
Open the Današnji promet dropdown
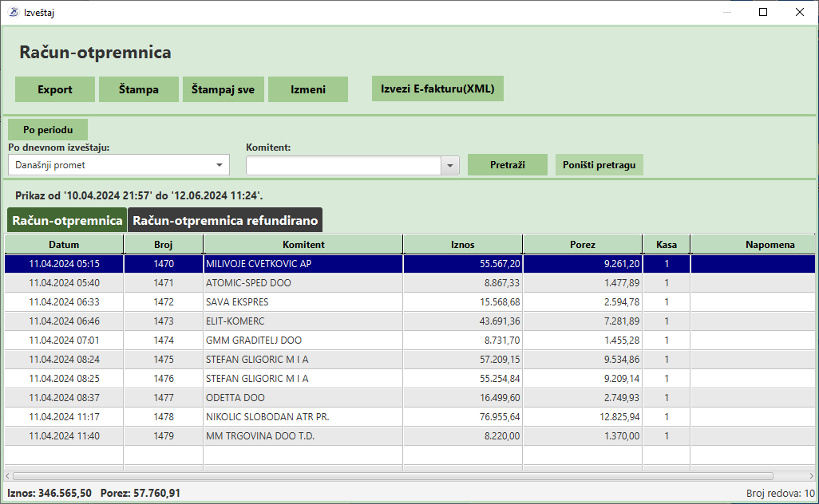(x=119, y=165)
